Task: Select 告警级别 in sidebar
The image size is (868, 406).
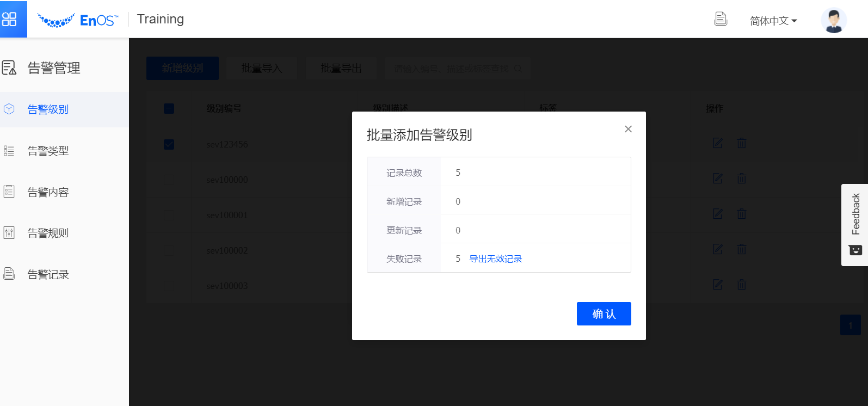Action: 64,109
